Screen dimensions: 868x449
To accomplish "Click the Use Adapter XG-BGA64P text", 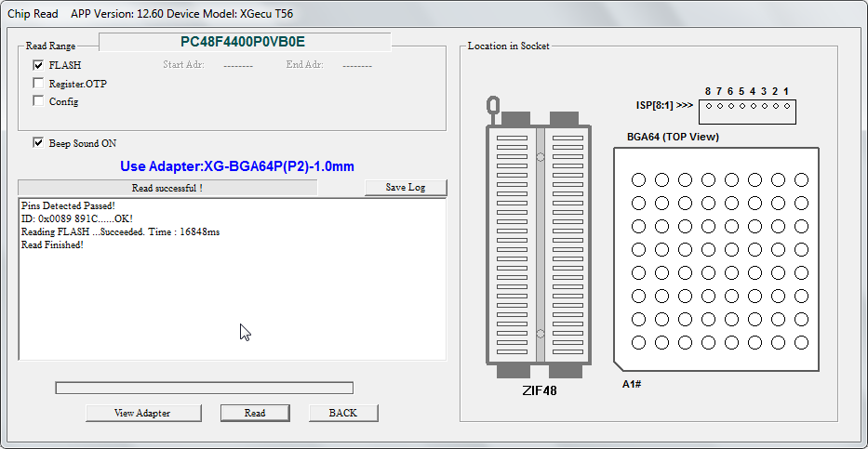I will (237, 166).
